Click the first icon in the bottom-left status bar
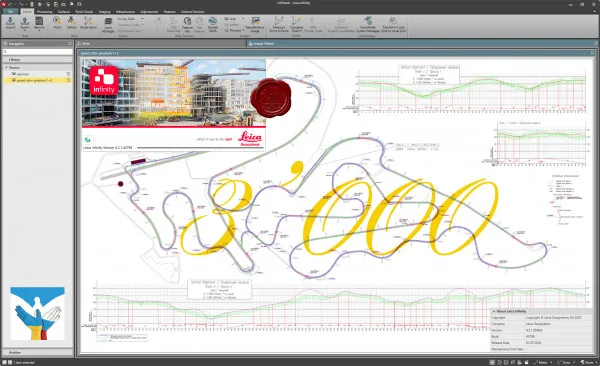 (x=3, y=362)
